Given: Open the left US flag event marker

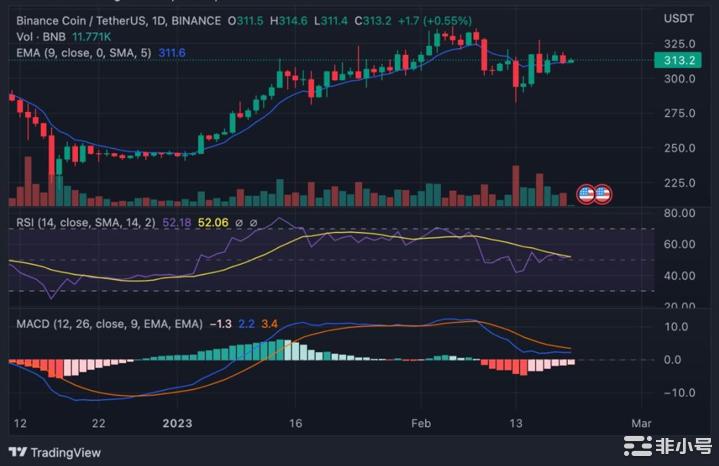Looking at the screenshot, I should [587, 194].
